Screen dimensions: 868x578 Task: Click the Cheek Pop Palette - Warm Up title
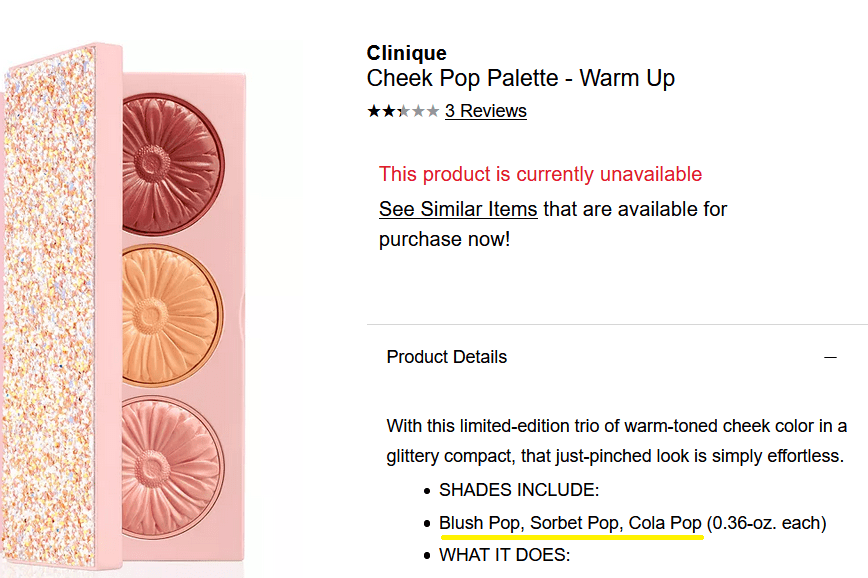click(x=520, y=78)
